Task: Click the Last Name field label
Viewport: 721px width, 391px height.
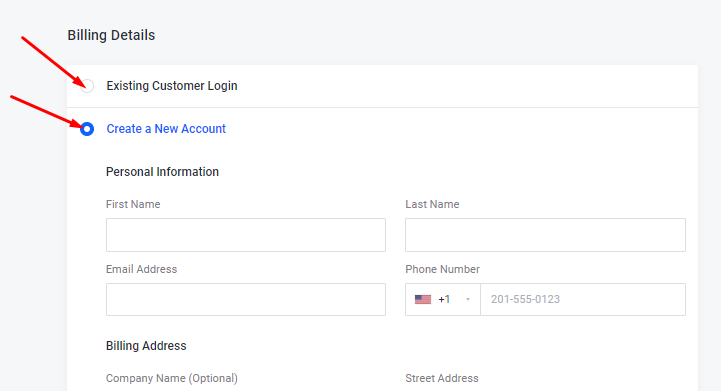Action: click(432, 204)
